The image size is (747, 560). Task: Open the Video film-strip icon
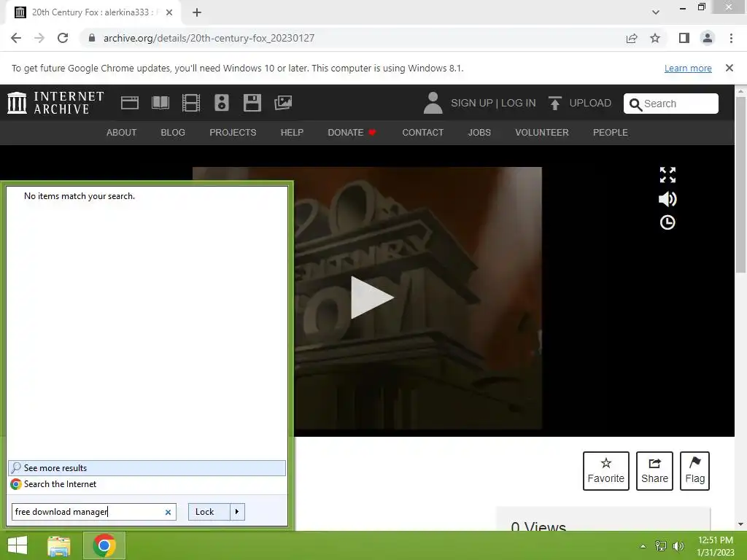click(x=191, y=103)
